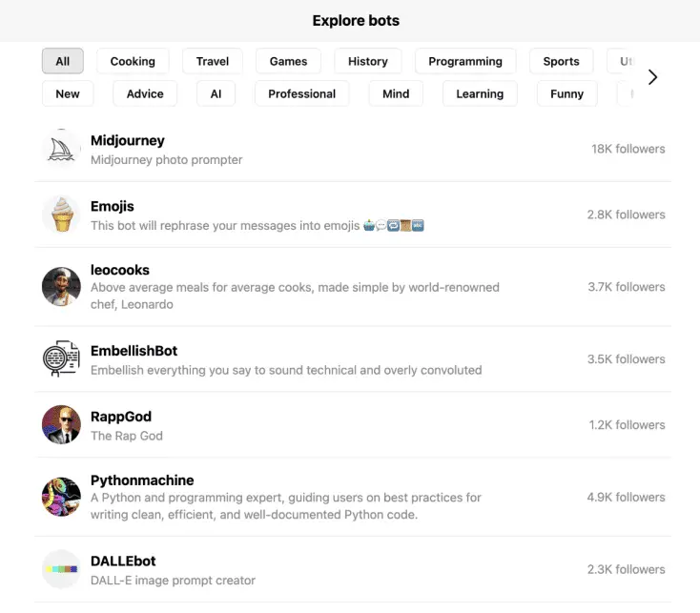Viewport: 700px width, 613px height.
Task: Open the RappGod sunglasses avatar
Action: [x=61, y=425]
